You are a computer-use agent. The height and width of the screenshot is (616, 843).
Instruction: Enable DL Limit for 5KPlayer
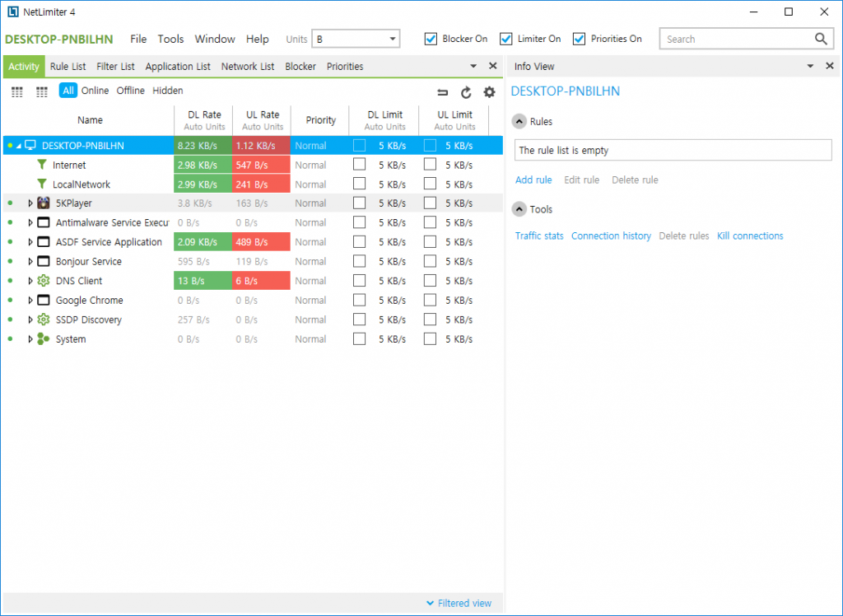pos(359,203)
